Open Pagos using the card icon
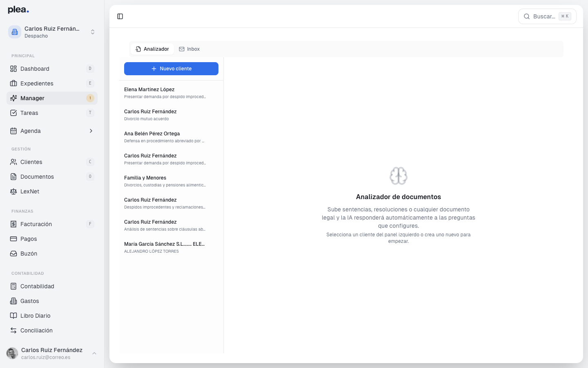The height and width of the screenshot is (368, 588). (x=13, y=239)
